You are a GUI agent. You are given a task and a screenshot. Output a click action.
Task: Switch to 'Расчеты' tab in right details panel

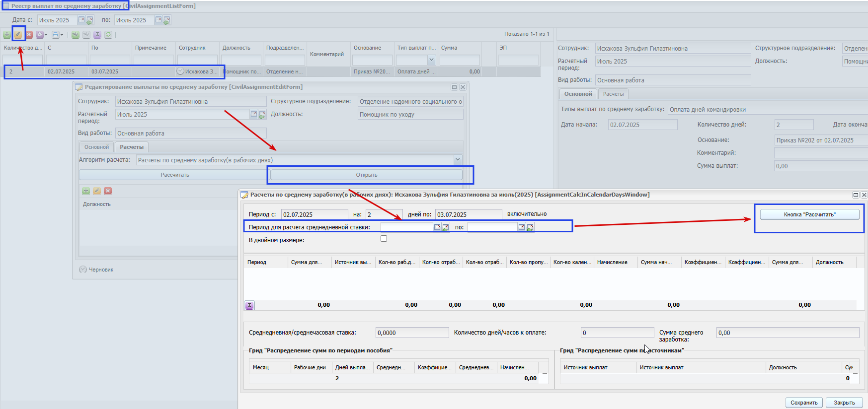click(x=613, y=94)
